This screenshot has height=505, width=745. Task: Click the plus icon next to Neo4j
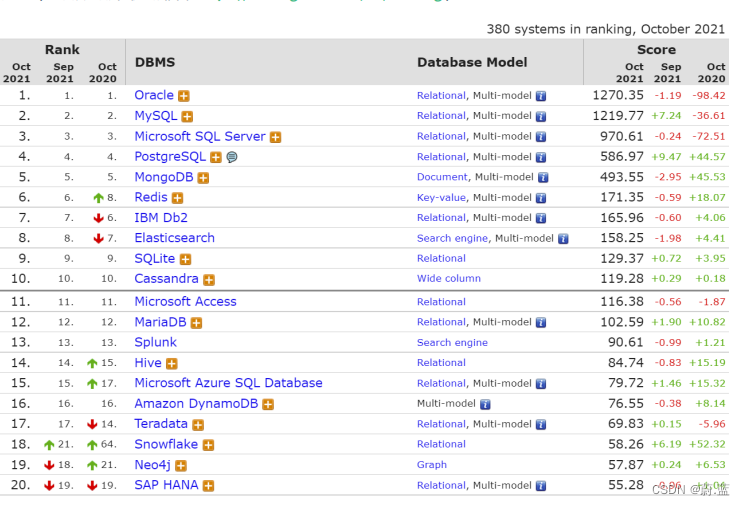[x=181, y=466]
